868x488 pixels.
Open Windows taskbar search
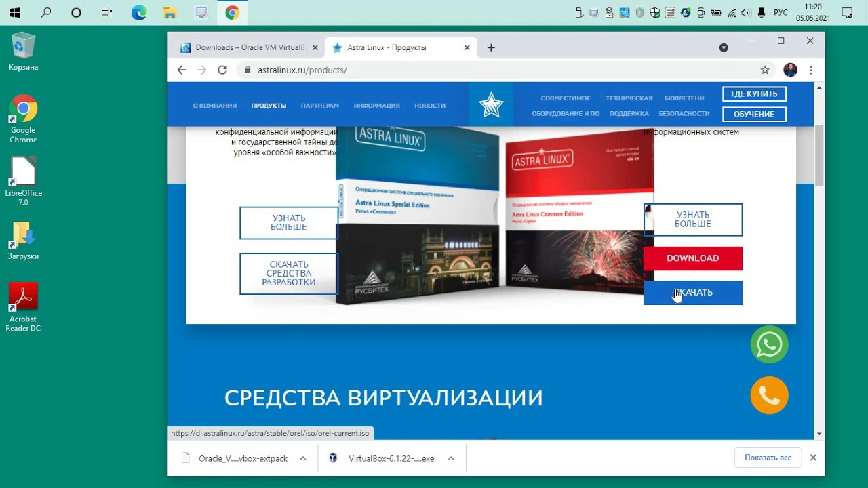point(46,12)
